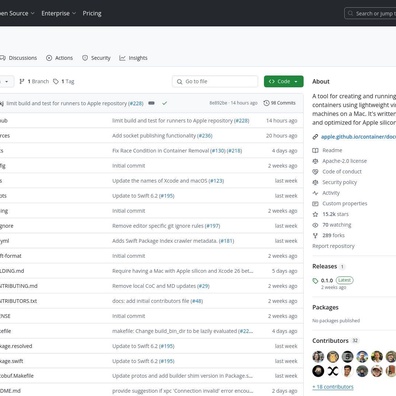Expand the latest commit message ellipsis
The height and width of the screenshot is (396, 396).
click(151, 103)
